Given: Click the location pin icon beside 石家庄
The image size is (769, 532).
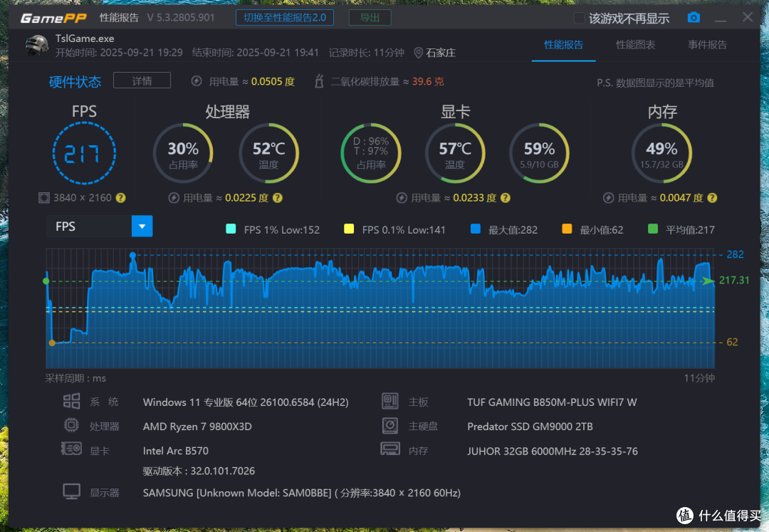Looking at the screenshot, I should tap(419, 53).
